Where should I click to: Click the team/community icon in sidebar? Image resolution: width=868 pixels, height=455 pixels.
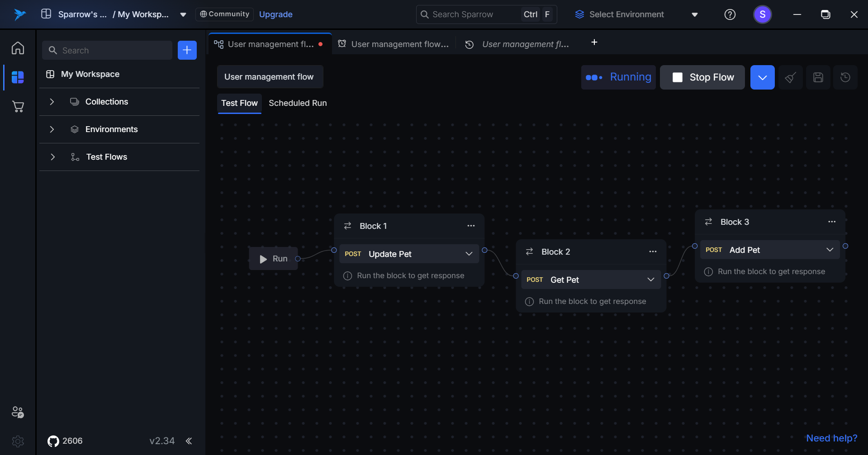[18, 412]
